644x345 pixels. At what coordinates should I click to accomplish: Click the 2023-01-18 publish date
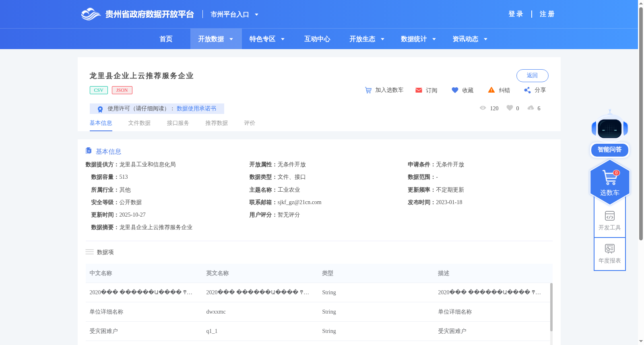tap(449, 202)
